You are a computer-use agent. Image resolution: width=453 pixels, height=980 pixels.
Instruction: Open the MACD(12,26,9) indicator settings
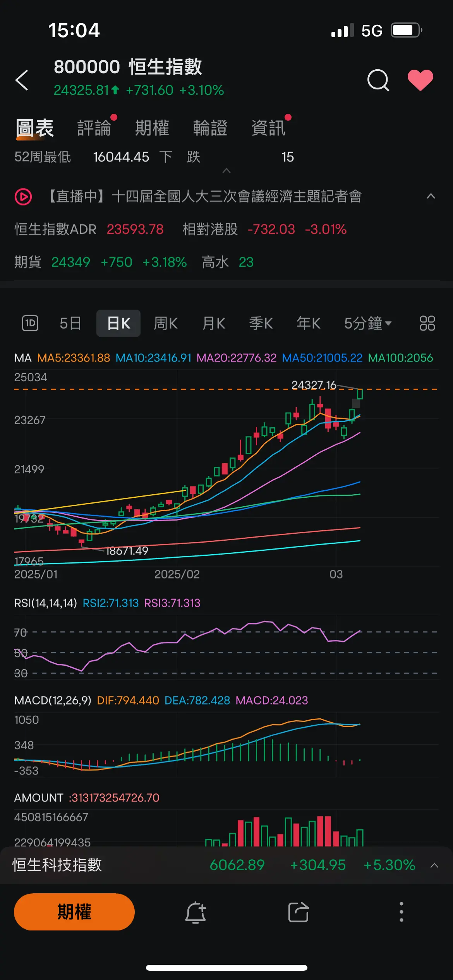click(53, 700)
